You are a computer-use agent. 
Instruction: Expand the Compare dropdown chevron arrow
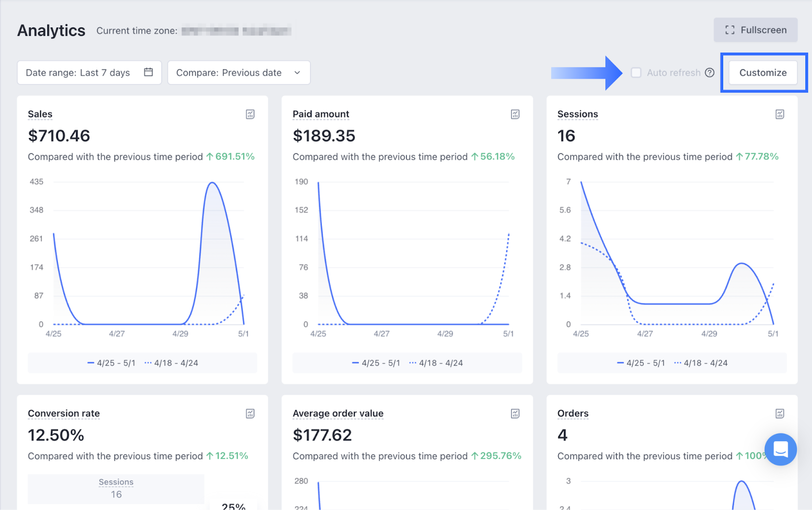297,73
